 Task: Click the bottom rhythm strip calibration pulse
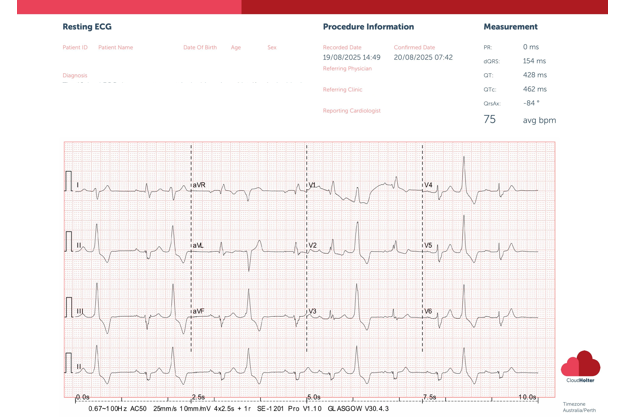click(x=69, y=361)
